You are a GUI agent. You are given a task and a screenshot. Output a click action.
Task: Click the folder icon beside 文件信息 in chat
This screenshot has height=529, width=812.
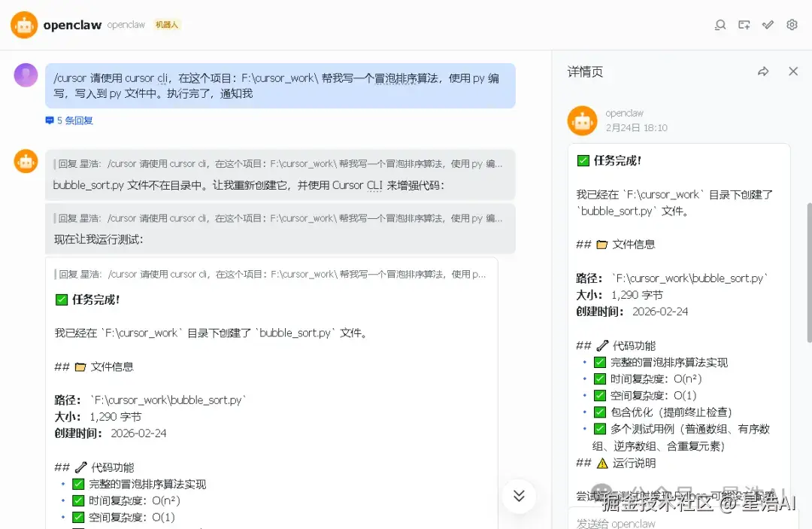[x=80, y=366]
